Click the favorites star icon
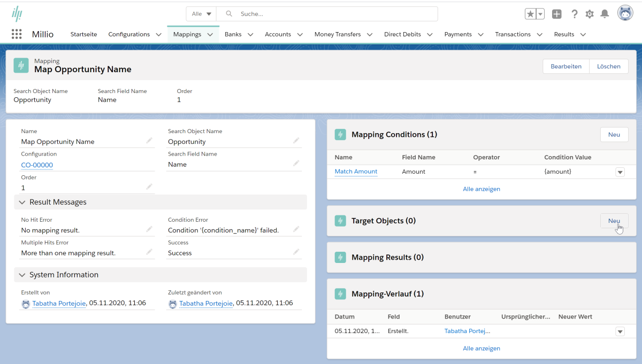 coord(530,14)
